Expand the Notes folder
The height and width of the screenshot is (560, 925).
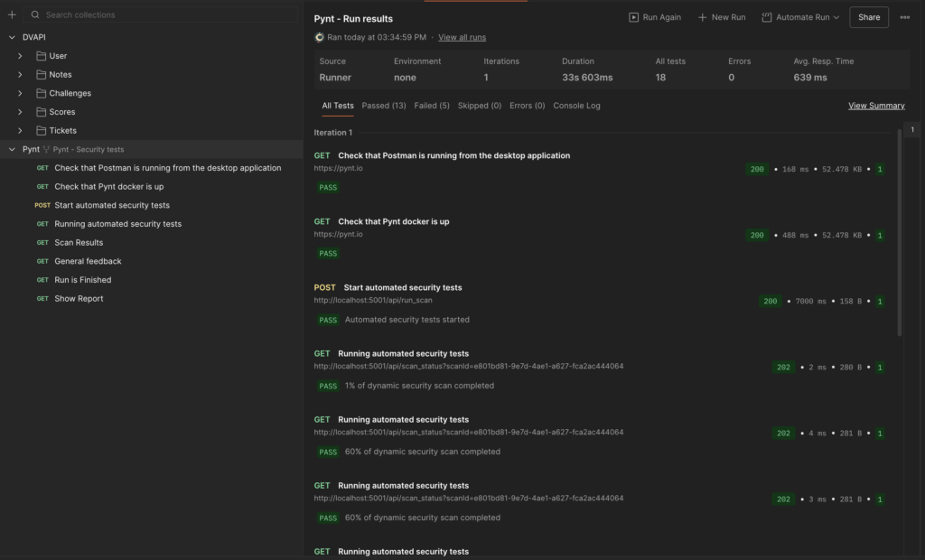tap(20, 75)
